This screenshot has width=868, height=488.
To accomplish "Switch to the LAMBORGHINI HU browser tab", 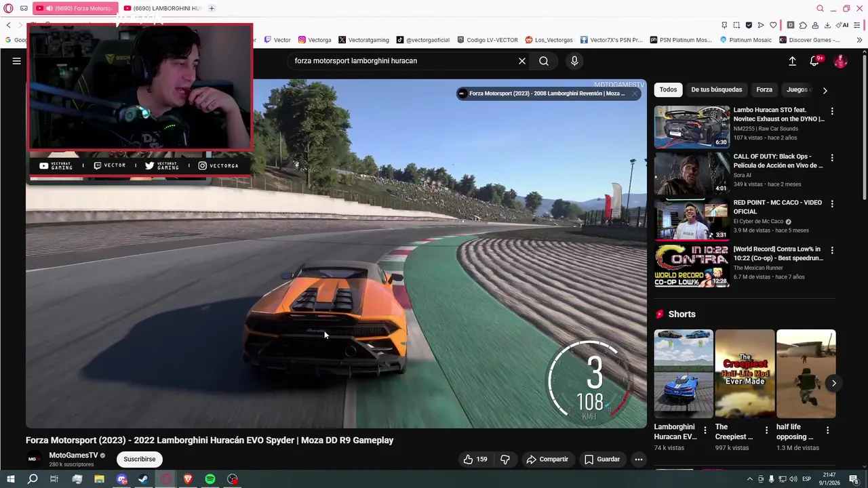I will pos(163,8).
